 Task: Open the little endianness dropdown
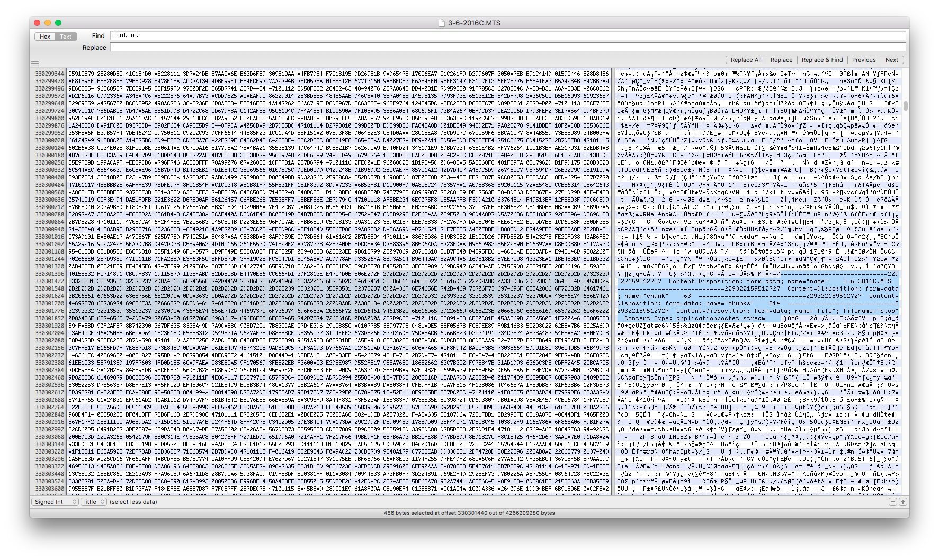(x=94, y=502)
